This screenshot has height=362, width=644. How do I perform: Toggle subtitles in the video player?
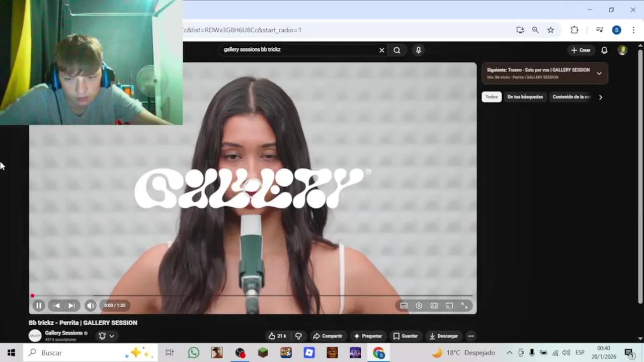tap(404, 305)
